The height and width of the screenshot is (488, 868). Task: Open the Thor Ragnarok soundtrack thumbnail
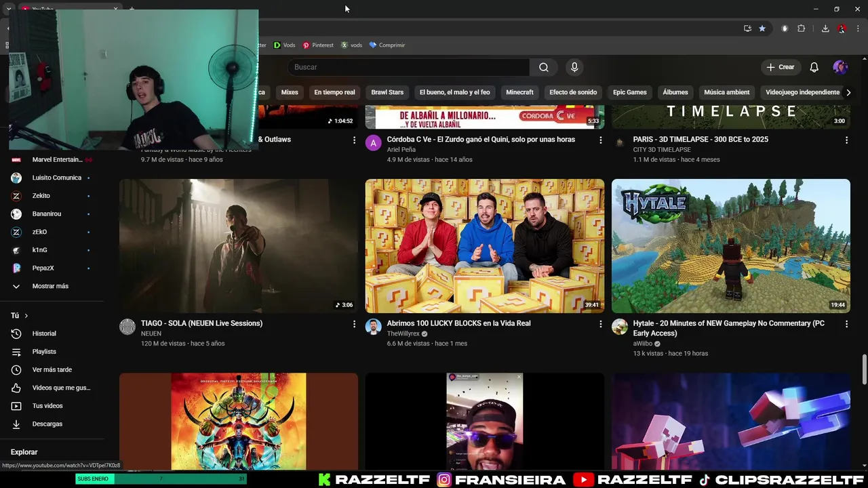(x=239, y=421)
